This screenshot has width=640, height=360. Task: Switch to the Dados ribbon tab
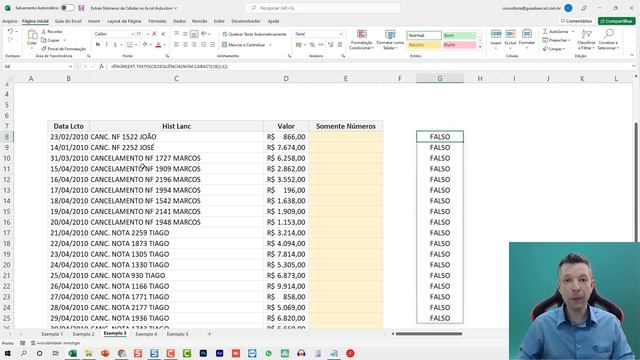point(179,21)
